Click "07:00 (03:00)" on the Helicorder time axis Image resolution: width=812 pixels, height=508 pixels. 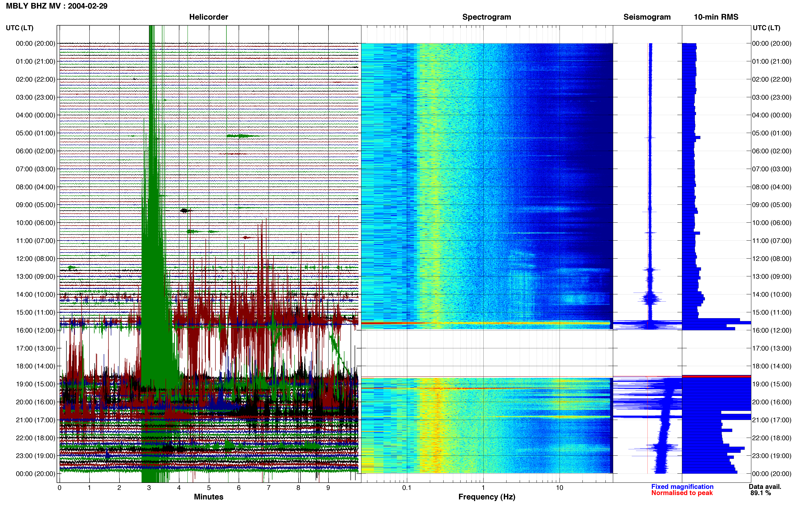tap(36, 169)
